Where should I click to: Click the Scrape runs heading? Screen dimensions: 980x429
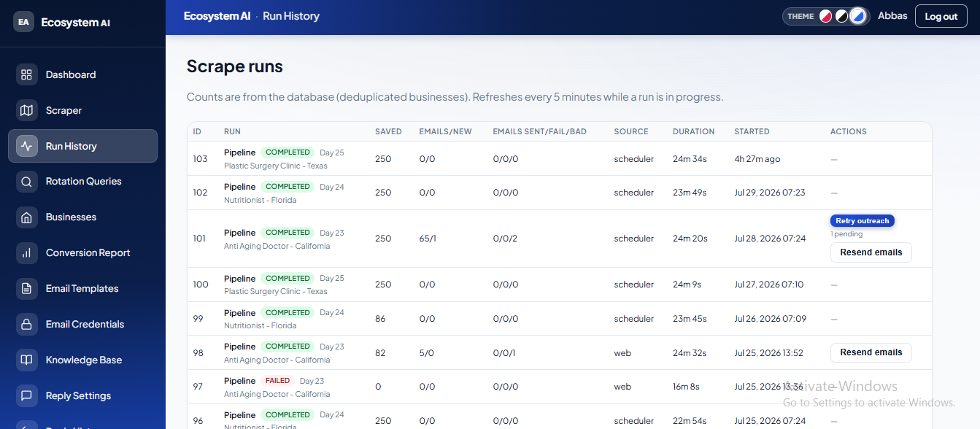[235, 66]
